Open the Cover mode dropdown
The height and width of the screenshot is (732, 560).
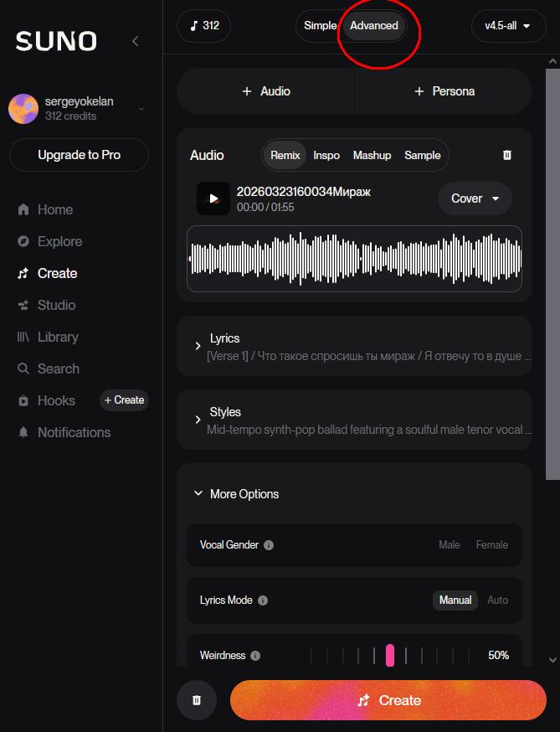point(475,198)
